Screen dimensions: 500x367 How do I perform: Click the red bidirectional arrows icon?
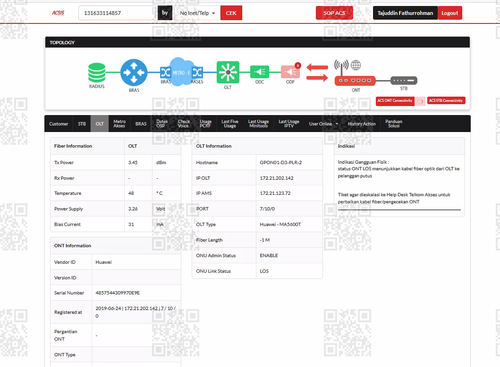click(x=317, y=72)
